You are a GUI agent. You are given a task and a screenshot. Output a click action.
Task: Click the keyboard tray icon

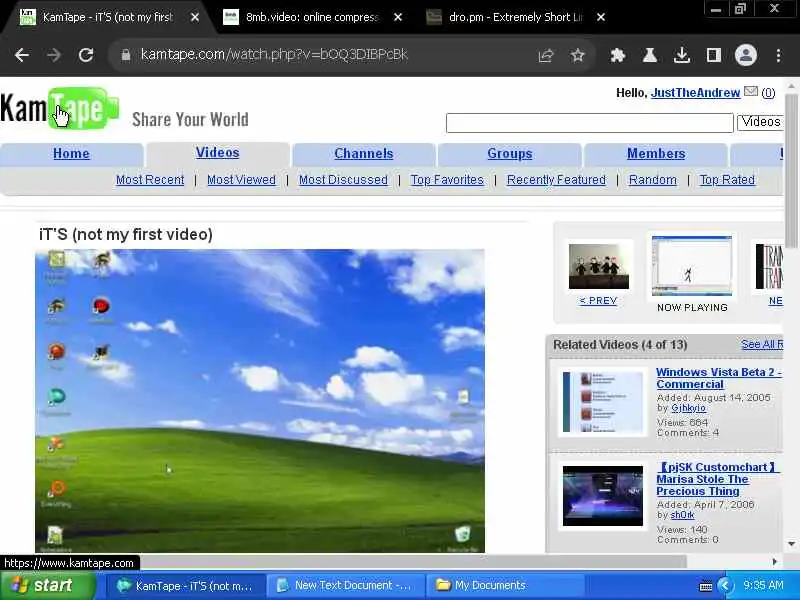[705, 586]
